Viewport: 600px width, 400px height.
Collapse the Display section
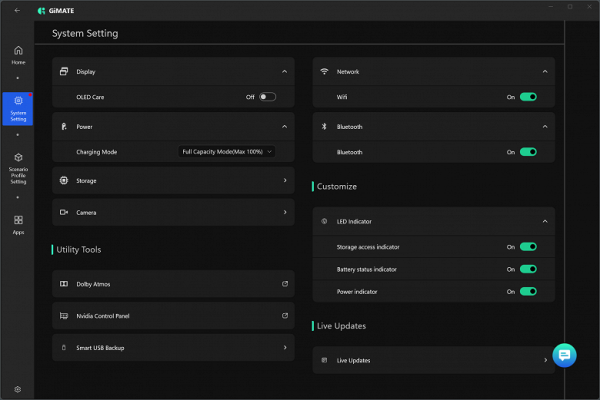pyautogui.click(x=285, y=72)
